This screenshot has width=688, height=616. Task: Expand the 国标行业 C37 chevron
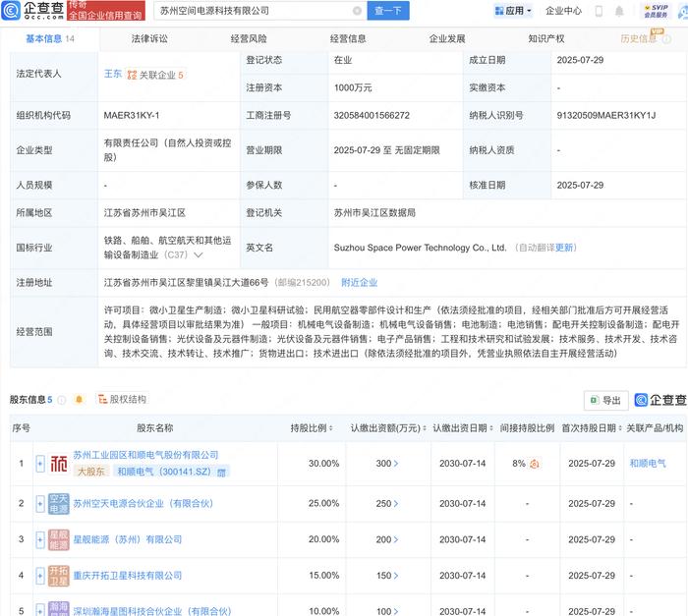(x=199, y=254)
